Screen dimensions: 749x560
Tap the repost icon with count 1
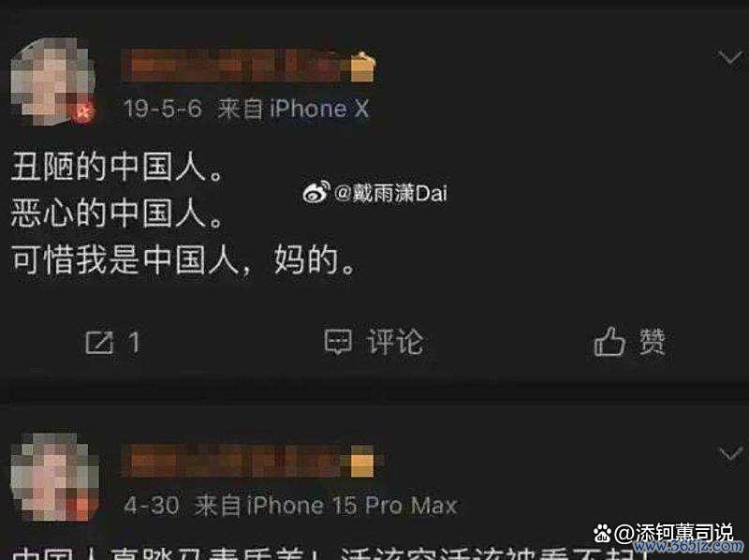[99, 342]
